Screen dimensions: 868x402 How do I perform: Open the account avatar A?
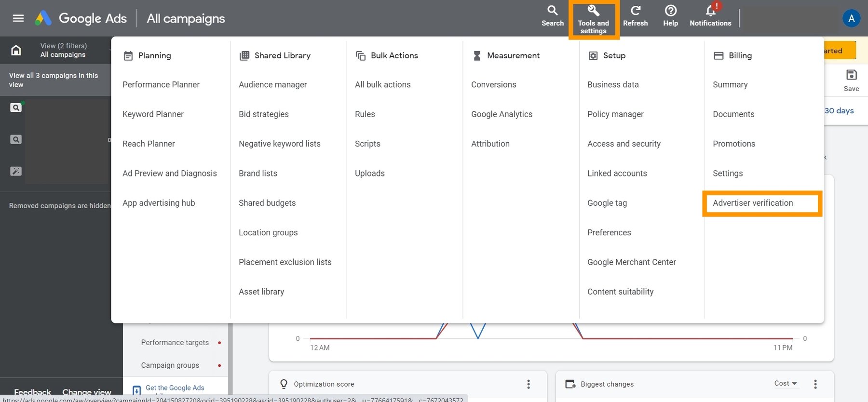851,18
